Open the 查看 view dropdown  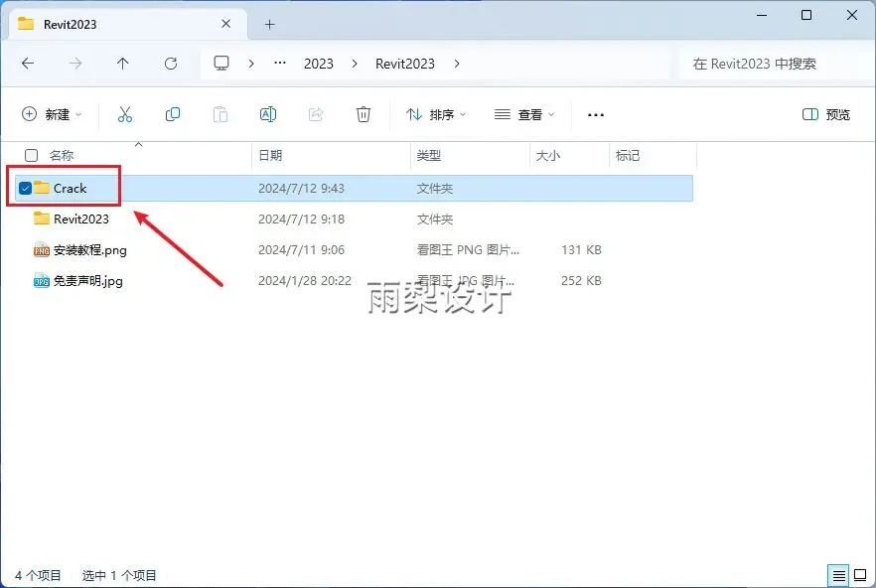[x=524, y=114]
